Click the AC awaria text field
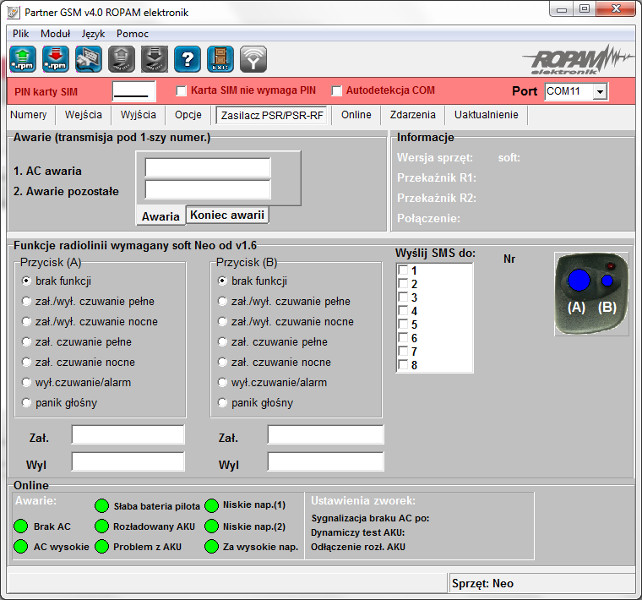This screenshot has height=600, width=642. (x=207, y=168)
